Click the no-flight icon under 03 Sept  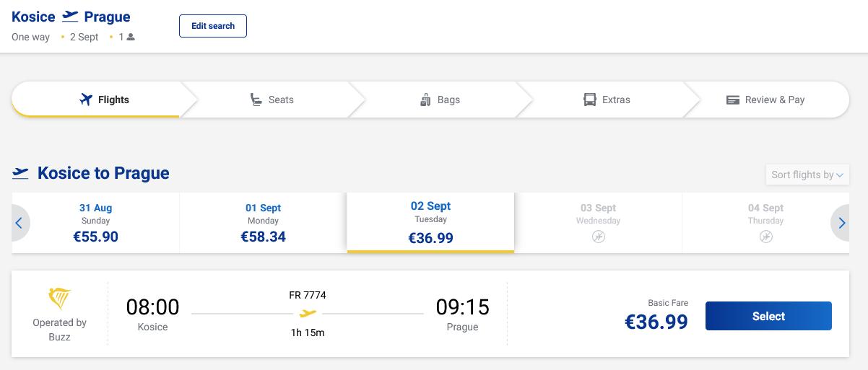coord(598,237)
